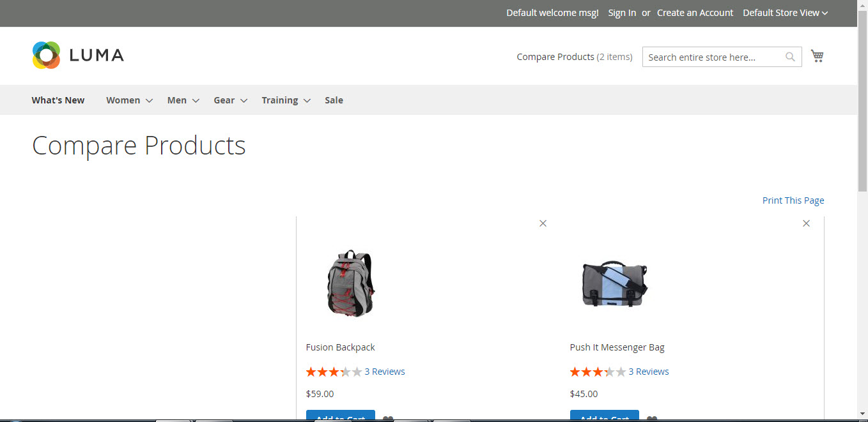
Task: Add Push It Messenger Bag to wishlist
Action: [651, 418]
